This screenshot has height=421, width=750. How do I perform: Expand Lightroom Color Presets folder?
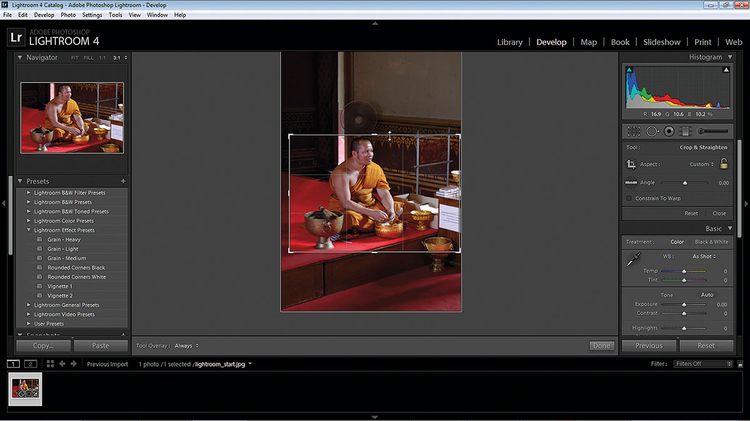(x=28, y=221)
